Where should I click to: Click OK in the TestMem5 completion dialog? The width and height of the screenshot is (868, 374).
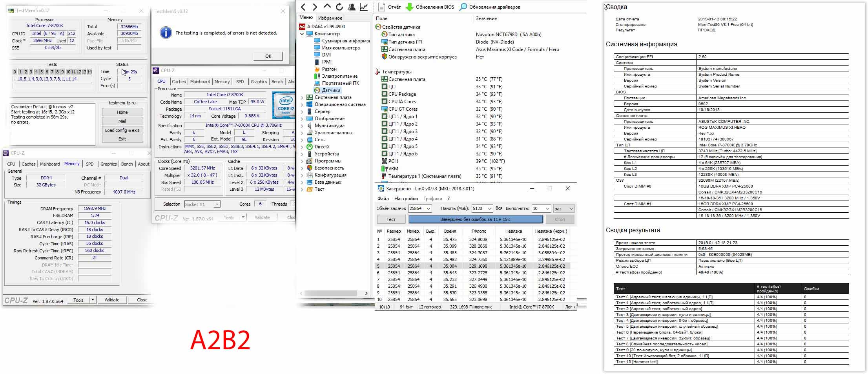pyautogui.click(x=268, y=56)
